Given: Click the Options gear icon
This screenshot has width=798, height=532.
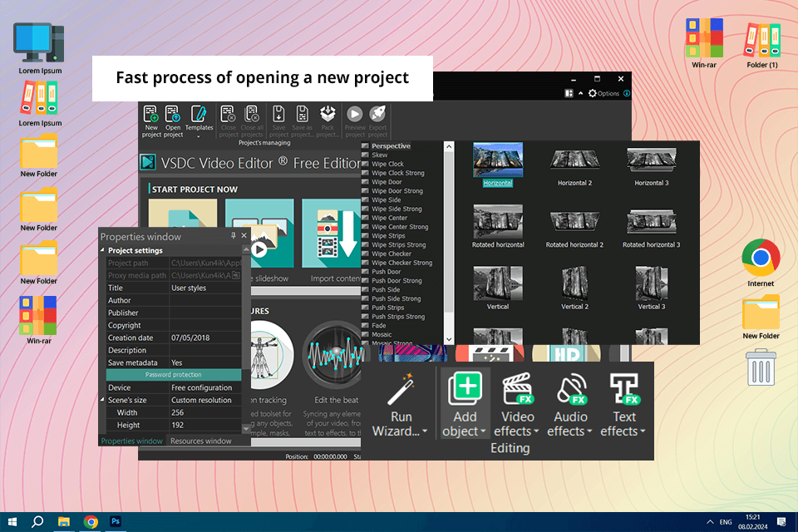Looking at the screenshot, I should (593, 93).
